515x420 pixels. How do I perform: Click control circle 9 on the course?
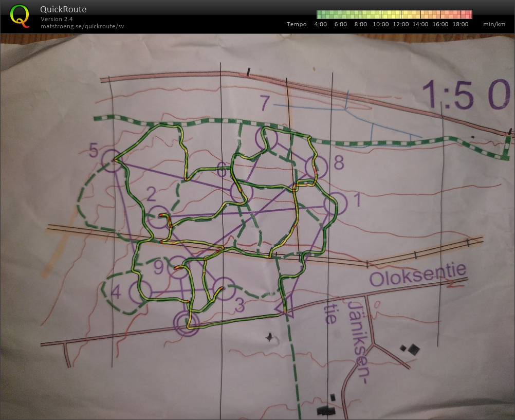pyautogui.click(x=178, y=267)
